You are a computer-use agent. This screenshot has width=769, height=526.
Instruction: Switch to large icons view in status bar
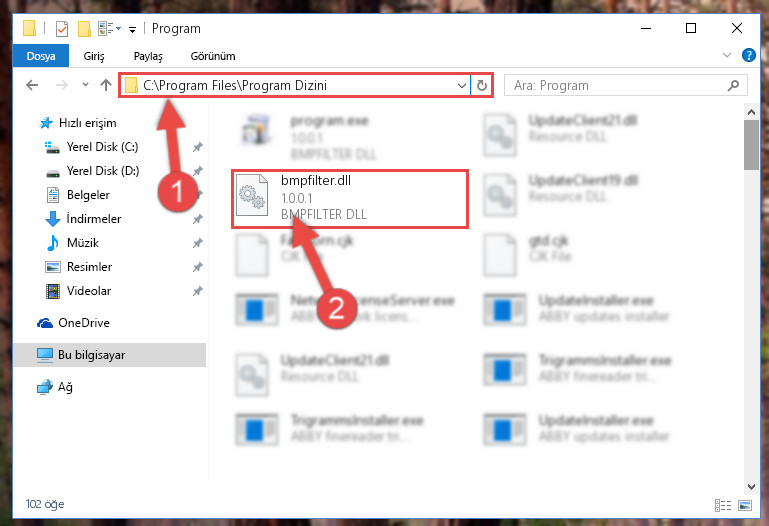744,505
